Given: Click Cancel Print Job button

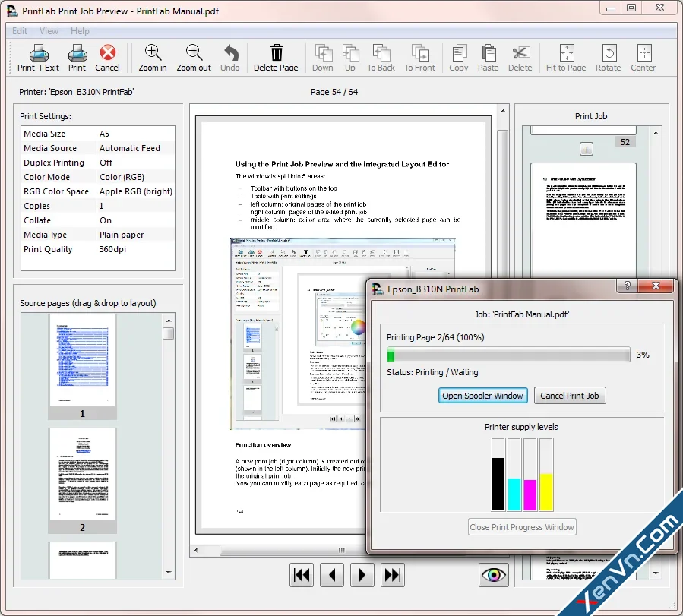Looking at the screenshot, I should [570, 396].
